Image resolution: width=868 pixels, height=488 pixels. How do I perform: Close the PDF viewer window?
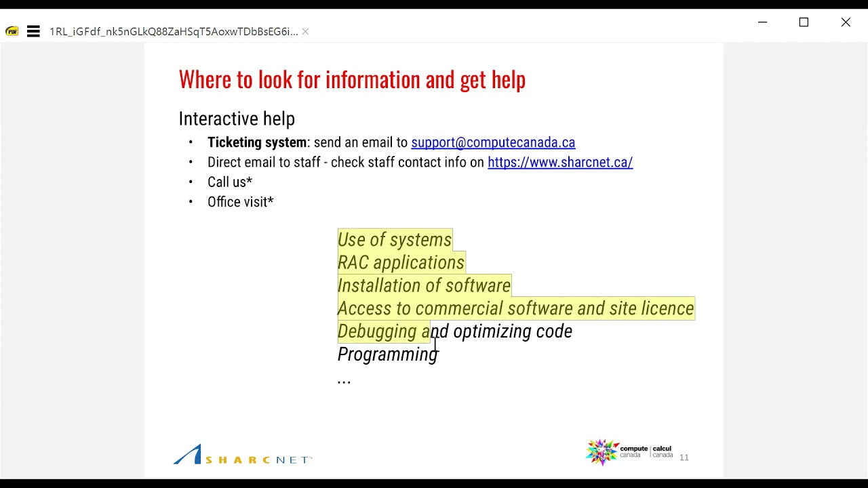tap(846, 22)
